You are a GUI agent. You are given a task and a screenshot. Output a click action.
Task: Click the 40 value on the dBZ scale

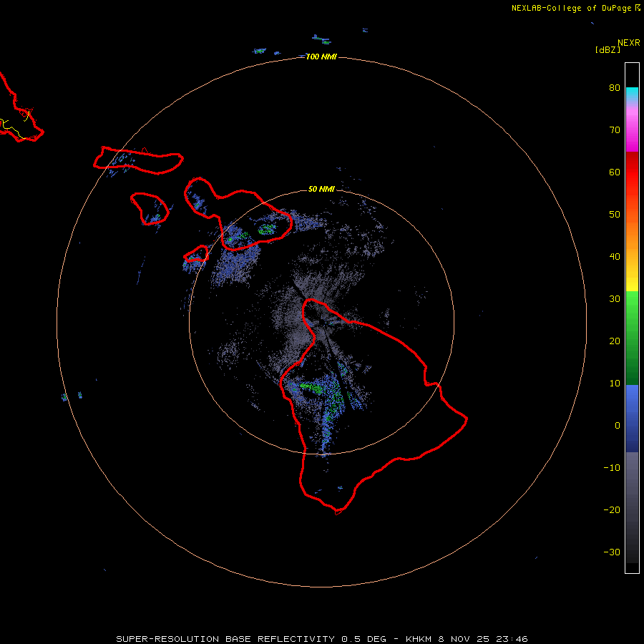(615, 257)
